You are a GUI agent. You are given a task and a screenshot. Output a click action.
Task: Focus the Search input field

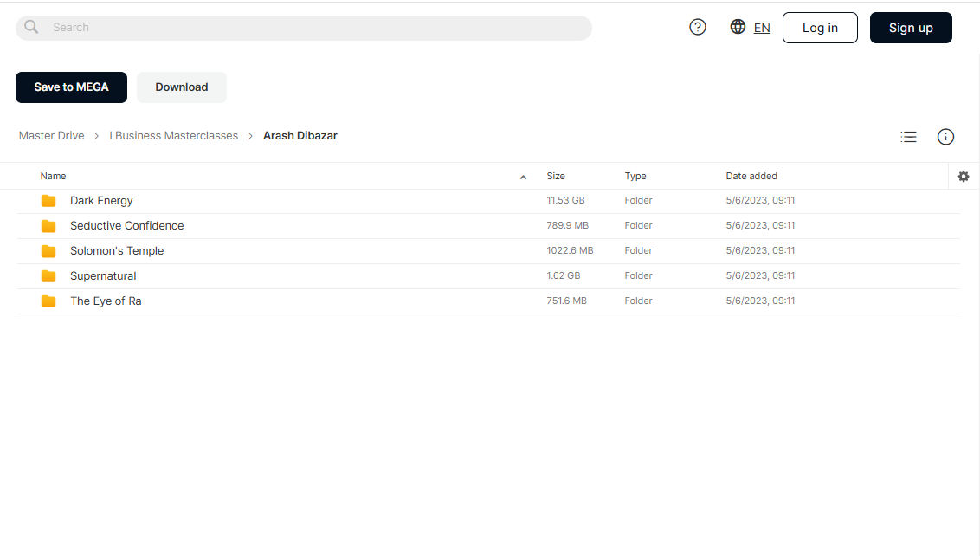[x=304, y=28]
